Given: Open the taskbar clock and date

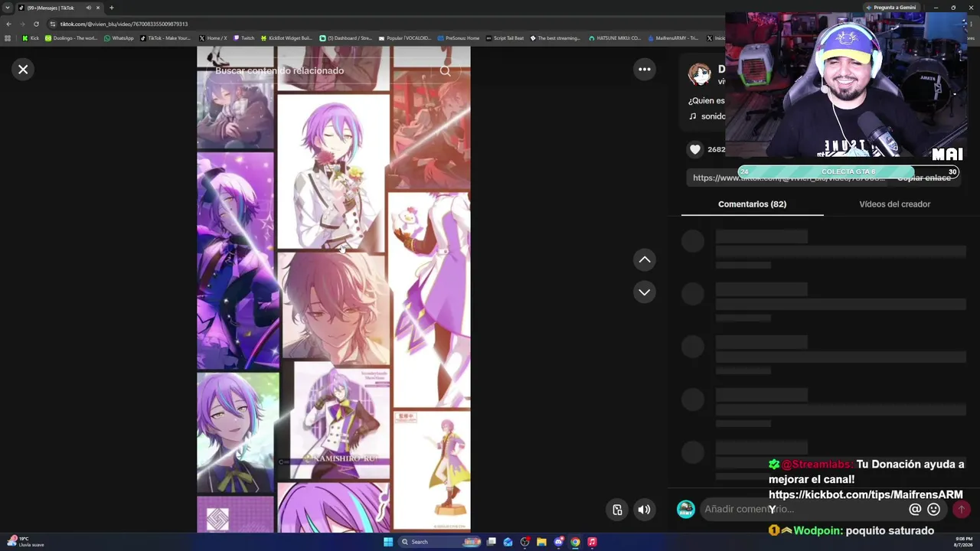Looking at the screenshot, I should 963,542.
